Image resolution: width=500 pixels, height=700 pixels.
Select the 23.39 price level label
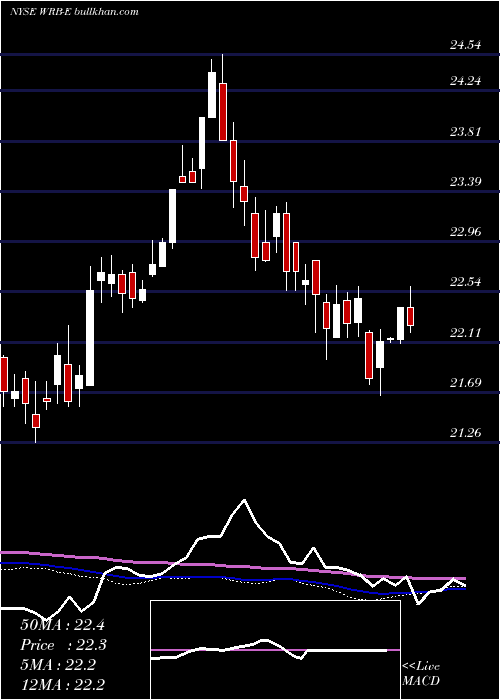click(466, 182)
